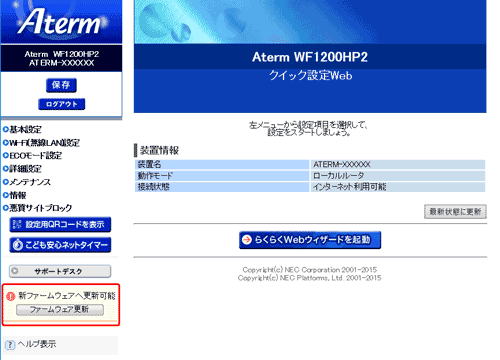This screenshot has width=500, height=360.
Task: Open ヘルプ表示 help link
Action: [37, 344]
